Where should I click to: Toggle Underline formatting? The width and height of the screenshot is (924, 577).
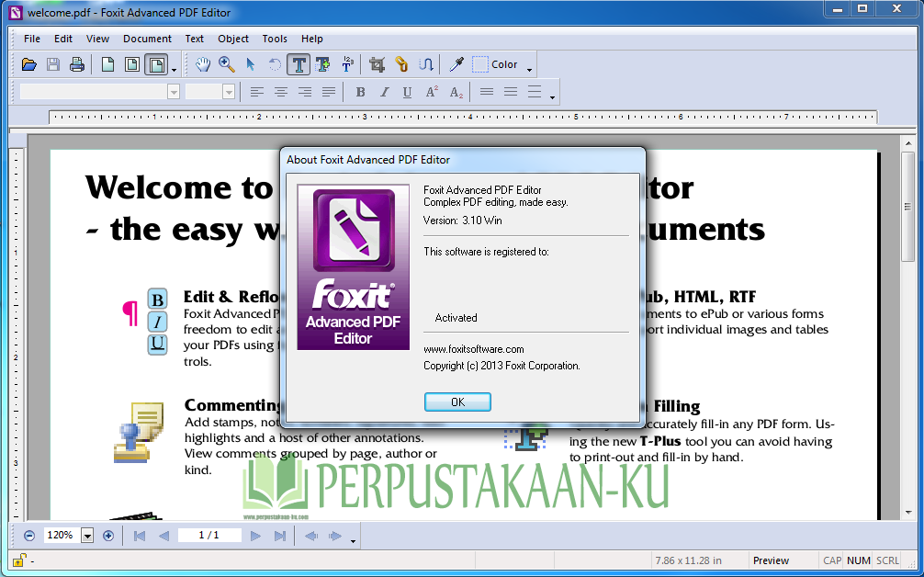point(407,92)
